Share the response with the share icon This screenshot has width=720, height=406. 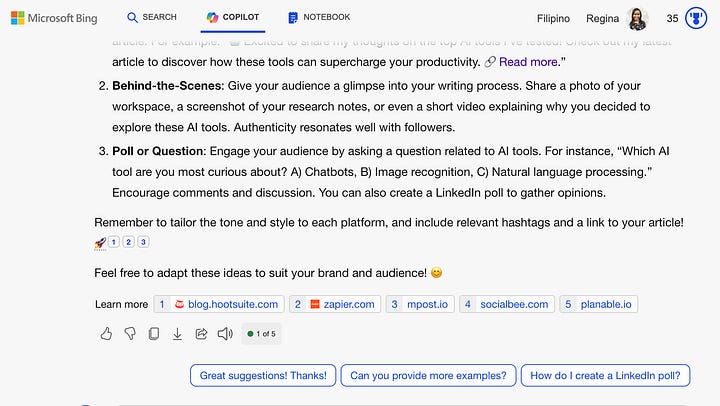(201, 333)
